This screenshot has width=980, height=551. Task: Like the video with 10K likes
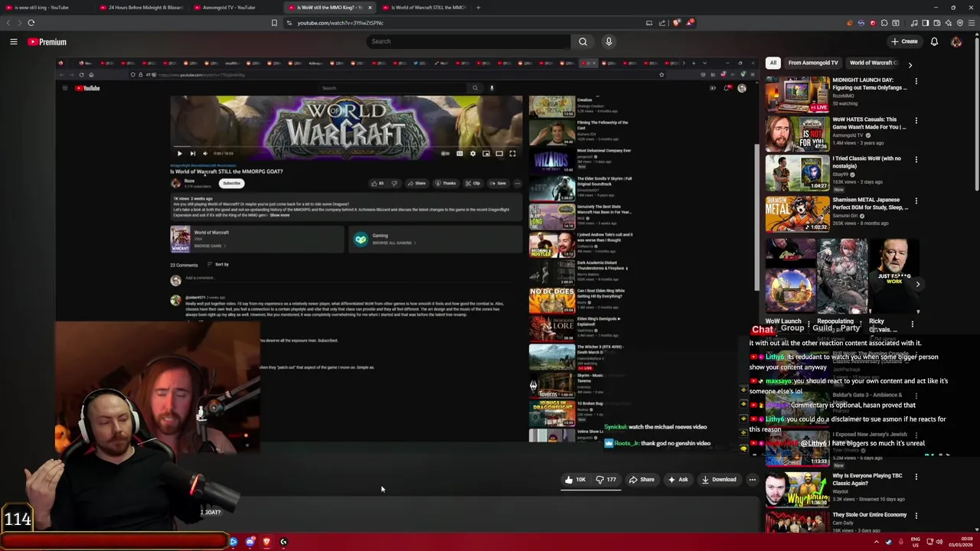pyautogui.click(x=575, y=480)
